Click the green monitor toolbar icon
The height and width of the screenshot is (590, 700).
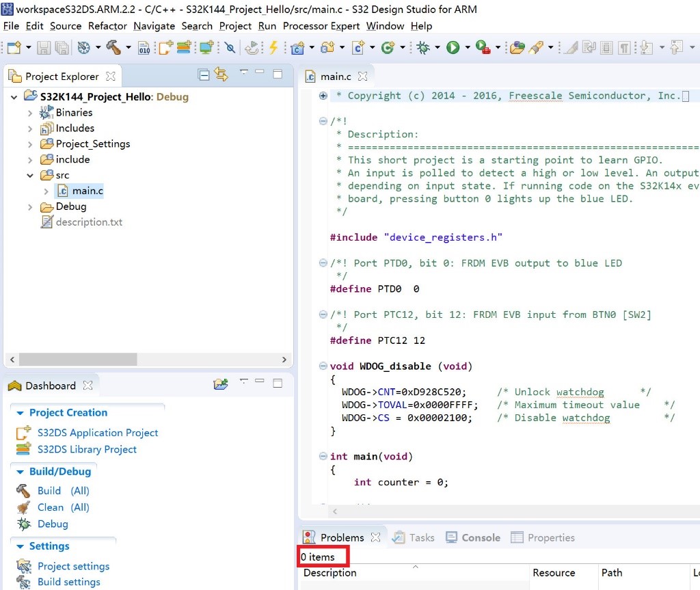(x=206, y=47)
